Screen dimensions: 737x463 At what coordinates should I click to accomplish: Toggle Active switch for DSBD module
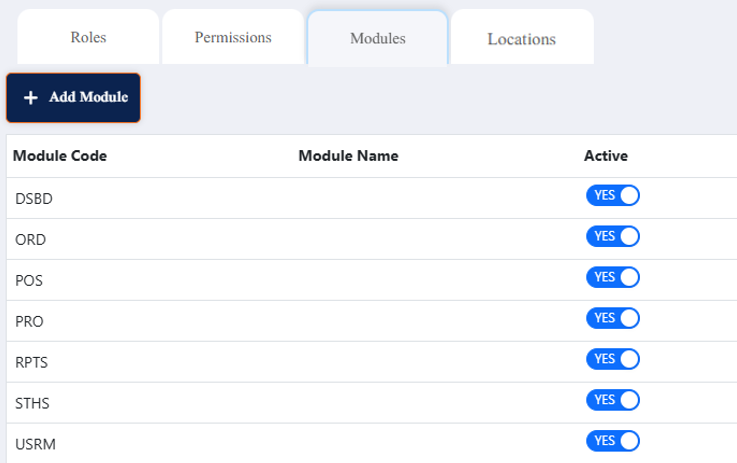click(612, 195)
